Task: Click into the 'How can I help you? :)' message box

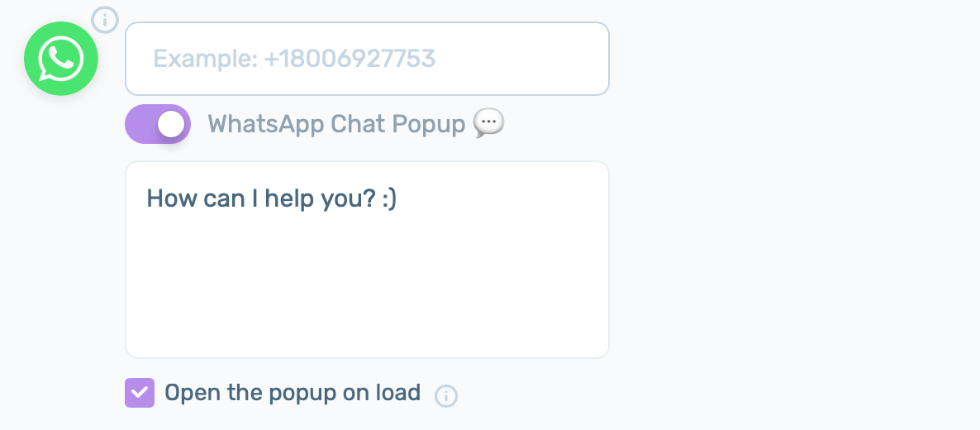Action: [367, 260]
